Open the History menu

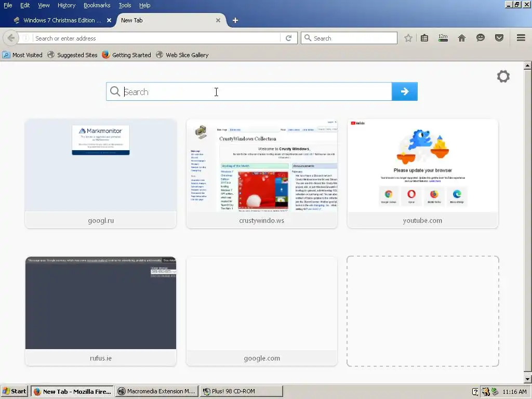[x=66, y=5]
